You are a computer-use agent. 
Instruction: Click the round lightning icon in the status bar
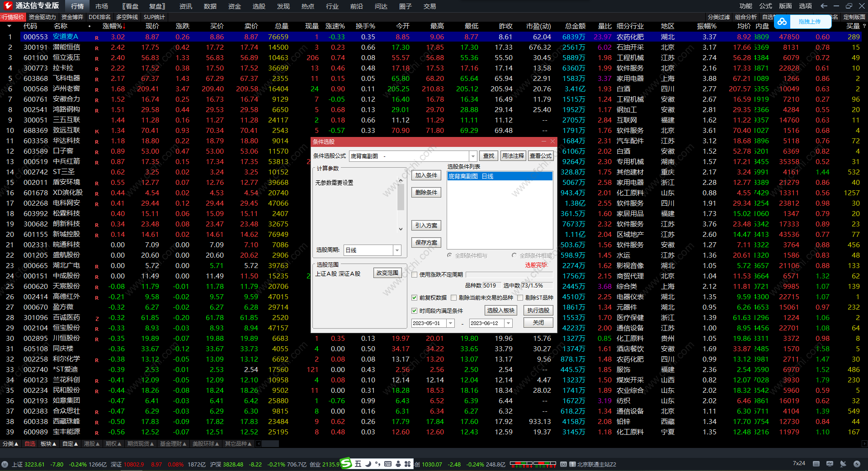857,464
